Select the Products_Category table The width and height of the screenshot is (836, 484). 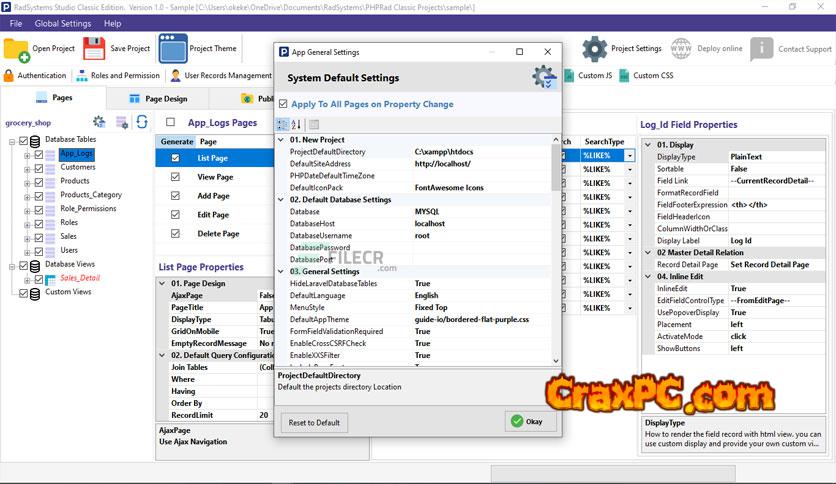tap(91, 195)
